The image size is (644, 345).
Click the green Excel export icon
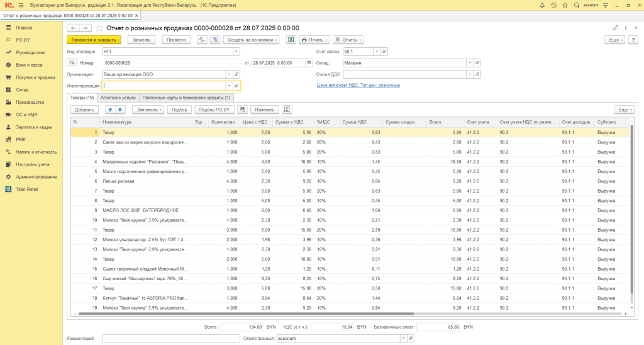pos(291,40)
